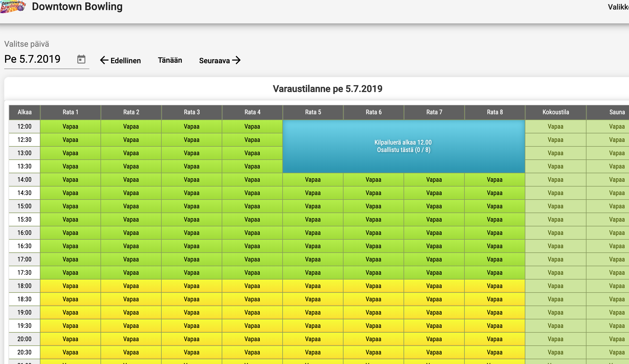The height and width of the screenshot is (364, 629).
Task: Click the Varaustilanne pe 5.7.2019 heading
Action: (328, 89)
